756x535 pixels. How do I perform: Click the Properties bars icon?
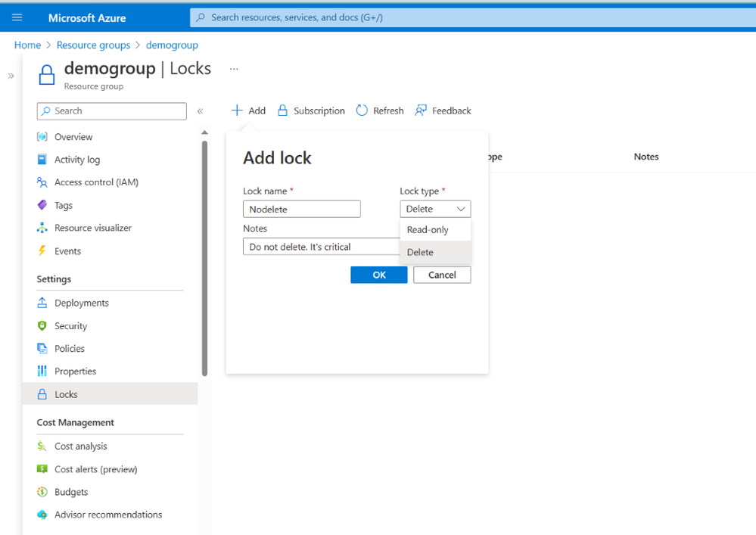42,371
